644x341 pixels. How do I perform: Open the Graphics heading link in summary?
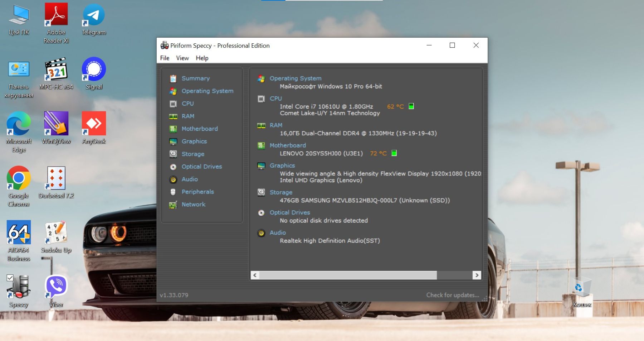click(x=282, y=165)
